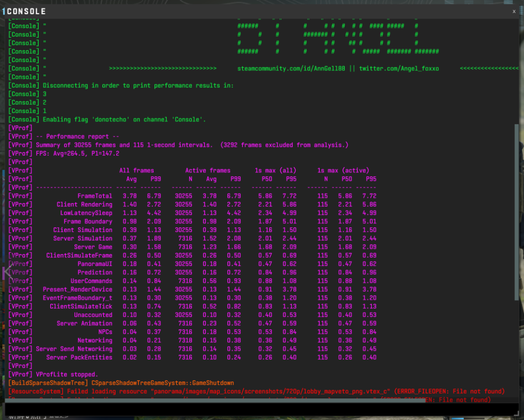The width and height of the screenshot is (524, 420).
Task: Click the CONSOLE window title
Action: pyautogui.click(x=26, y=11)
